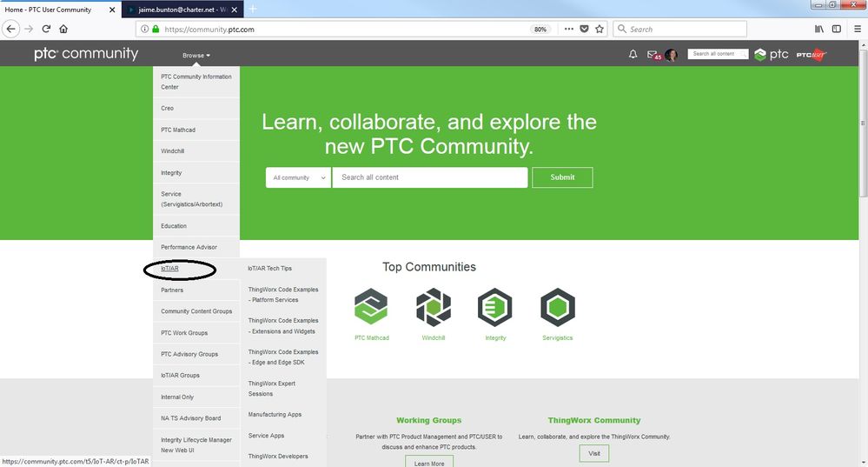Select IoT/AR Groups menu item
The image size is (868, 467).
click(x=196, y=376)
